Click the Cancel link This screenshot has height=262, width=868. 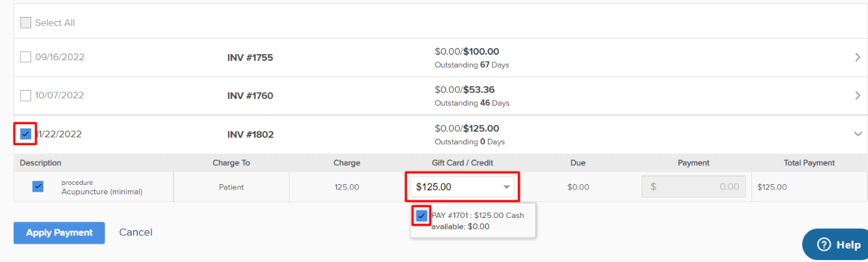pyautogui.click(x=136, y=232)
